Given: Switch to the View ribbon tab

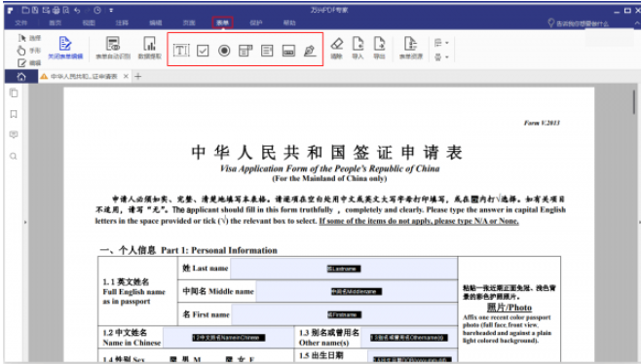Looking at the screenshot, I should tap(89, 23).
